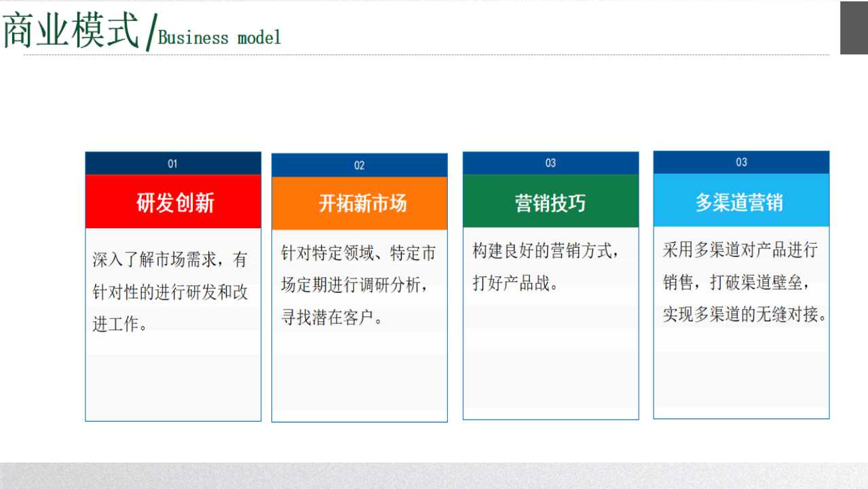Click the text line 针对特定领域、特定市
This screenshot has width=868, height=489.
[x=358, y=253]
